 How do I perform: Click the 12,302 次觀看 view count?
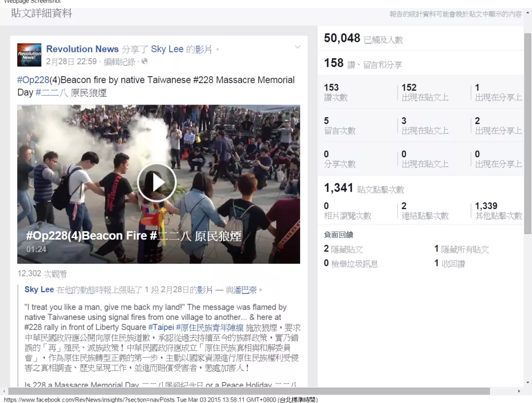42,274
